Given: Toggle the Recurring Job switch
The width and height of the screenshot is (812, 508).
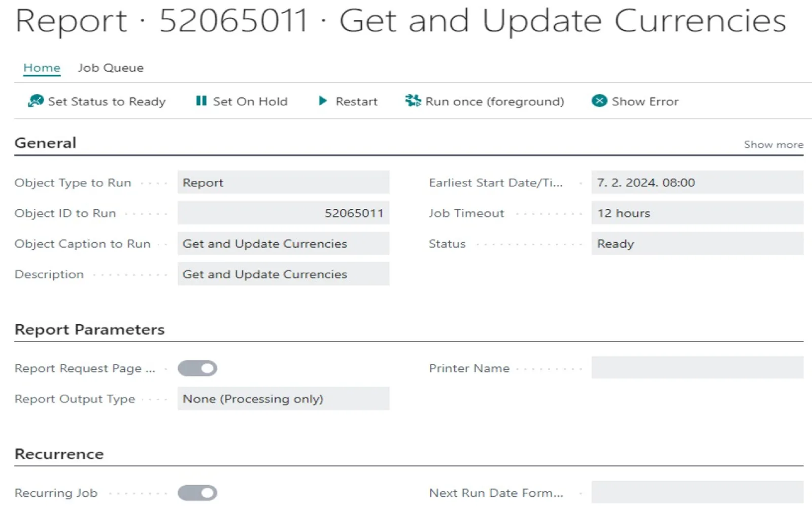Looking at the screenshot, I should point(197,493).
